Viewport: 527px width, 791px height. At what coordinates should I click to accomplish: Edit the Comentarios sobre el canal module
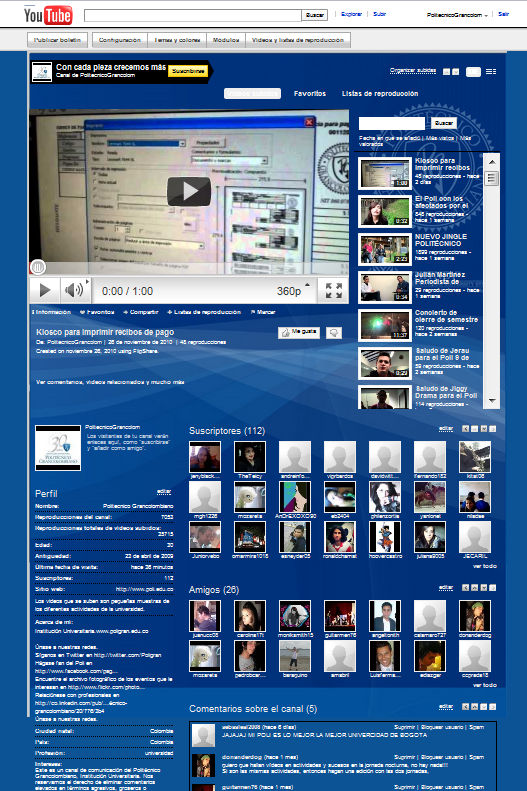pos(446,707)
